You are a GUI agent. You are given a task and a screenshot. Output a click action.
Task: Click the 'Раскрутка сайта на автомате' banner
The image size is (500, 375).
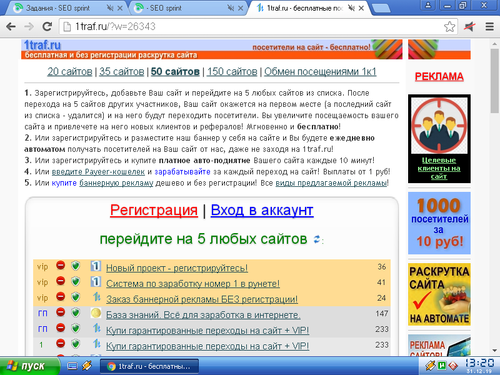click(x=439, y=294)
